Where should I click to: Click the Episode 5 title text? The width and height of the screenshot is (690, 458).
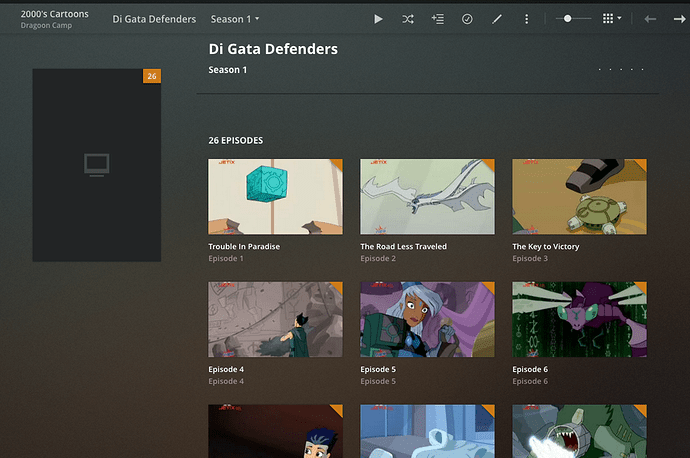[378, 369]
